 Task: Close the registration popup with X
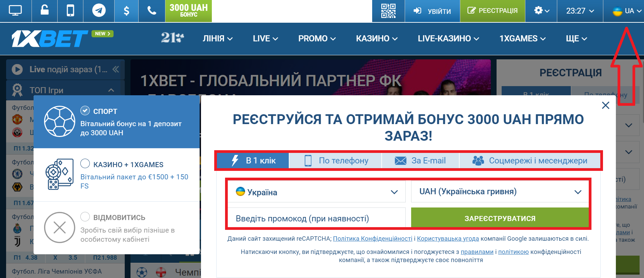pos(606,105)
